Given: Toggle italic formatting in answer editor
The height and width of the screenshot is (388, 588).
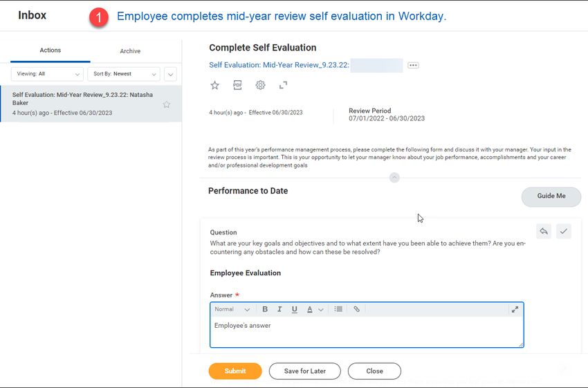Looking at the screenshot, I should (x=279, y=309).
